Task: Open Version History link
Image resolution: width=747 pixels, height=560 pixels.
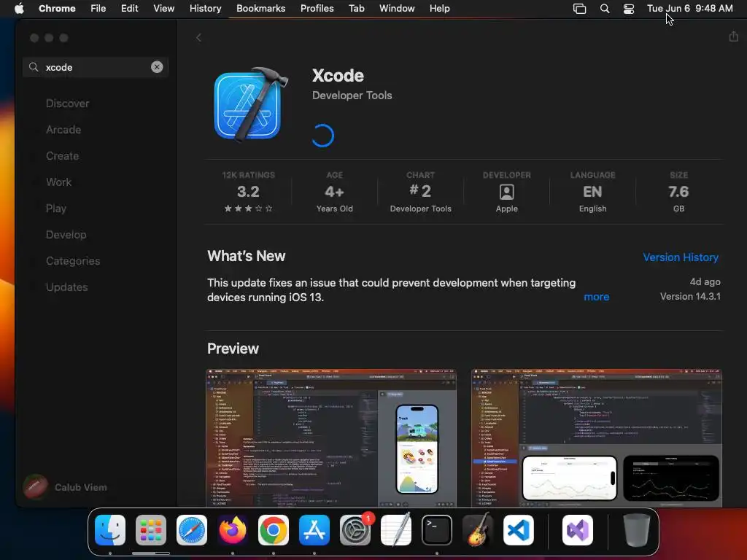Action: (681, 257)
